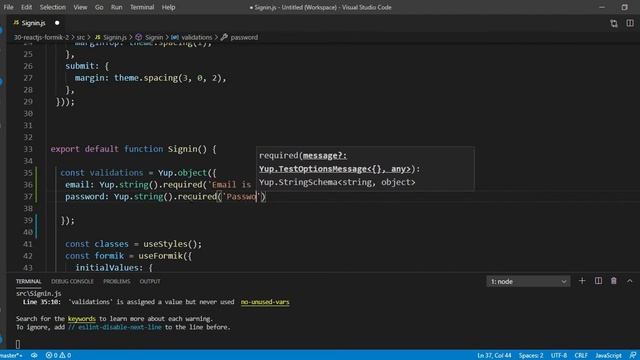
Task: Click the src breadcrumb folder
Action: 81,37
